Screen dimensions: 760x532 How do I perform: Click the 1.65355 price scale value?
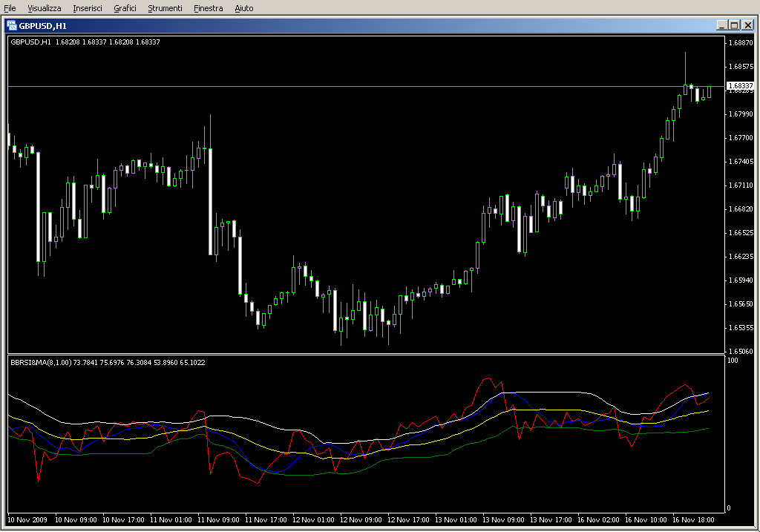pyautogui.click(x=741, y=327)
